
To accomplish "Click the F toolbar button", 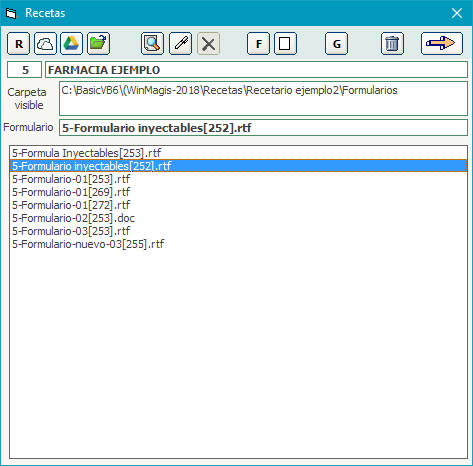I will click(x=258, y=44).
